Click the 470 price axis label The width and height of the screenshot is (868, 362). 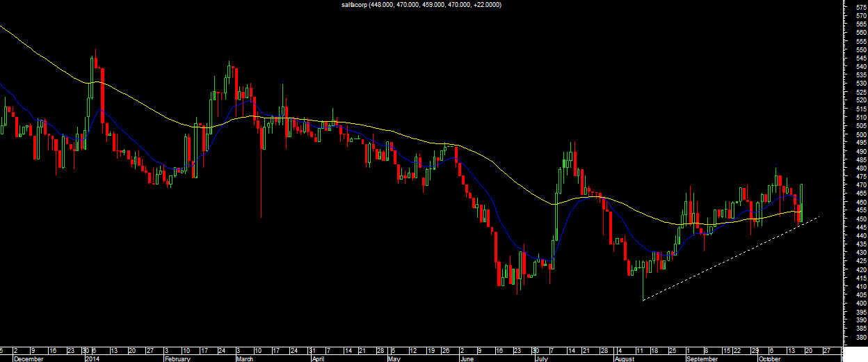click(x=862, y=185)
